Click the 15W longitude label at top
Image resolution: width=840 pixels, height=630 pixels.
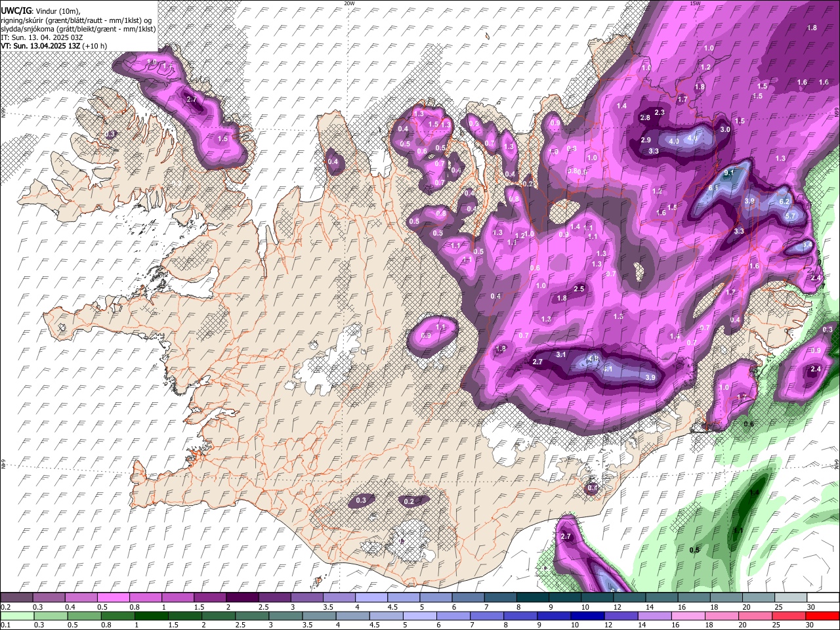(x=695, y=3)
